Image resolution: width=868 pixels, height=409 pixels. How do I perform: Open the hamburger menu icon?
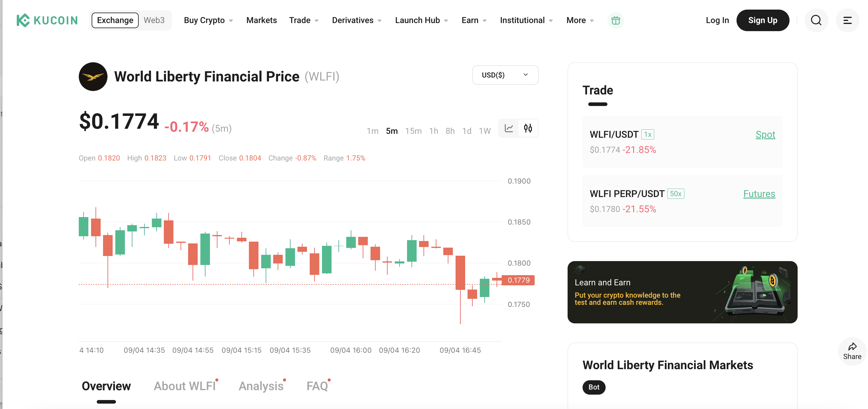point(847,20)
